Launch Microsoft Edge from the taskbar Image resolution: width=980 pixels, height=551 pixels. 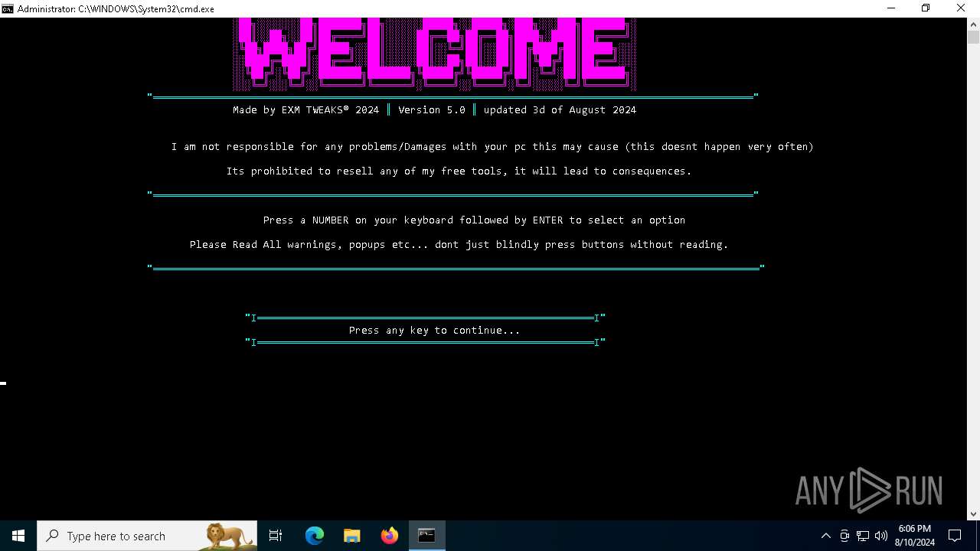tap(315, 536)
